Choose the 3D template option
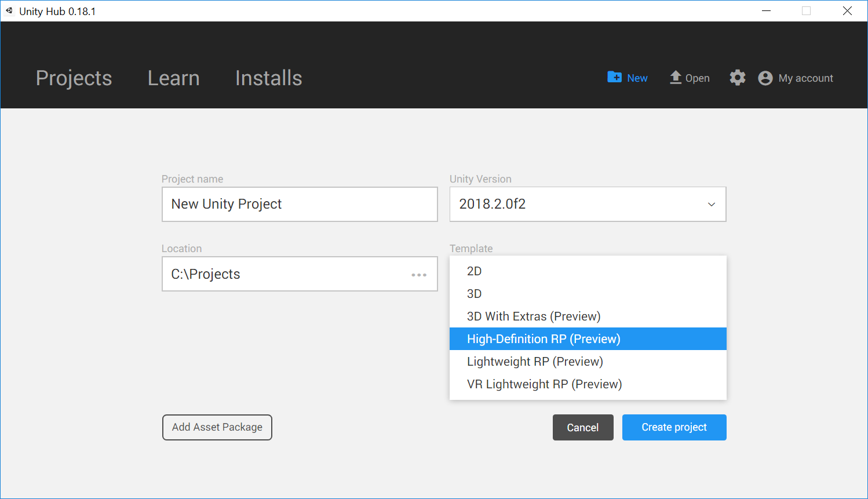Screen dimensions: 868x499 point(475,294)
